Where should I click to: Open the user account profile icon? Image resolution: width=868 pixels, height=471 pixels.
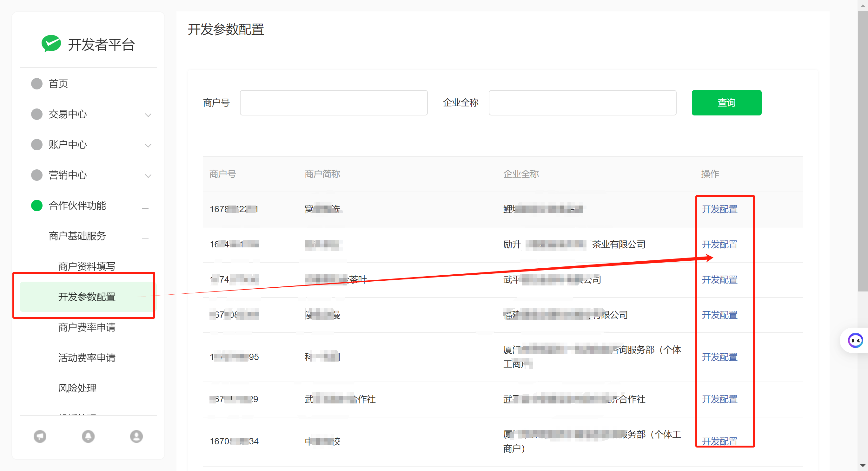coord(136,436)
